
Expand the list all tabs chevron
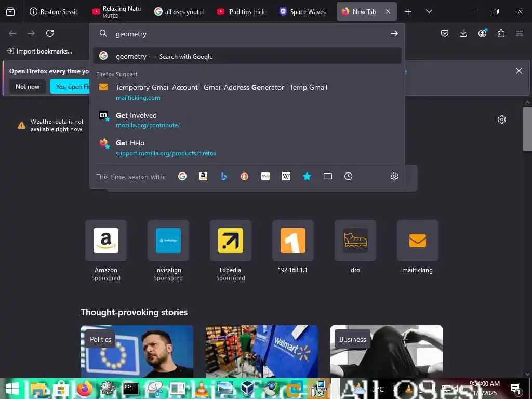point(429,11)
